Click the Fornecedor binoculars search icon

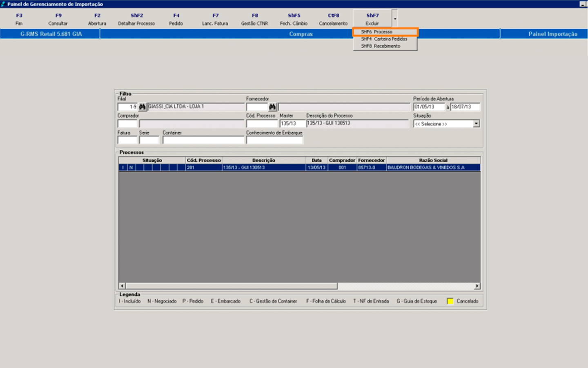[x=272, y=107]
